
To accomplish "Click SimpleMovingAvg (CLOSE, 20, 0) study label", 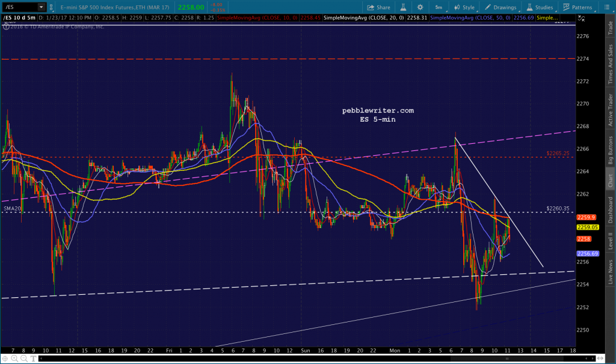I will tap(363, 17).
